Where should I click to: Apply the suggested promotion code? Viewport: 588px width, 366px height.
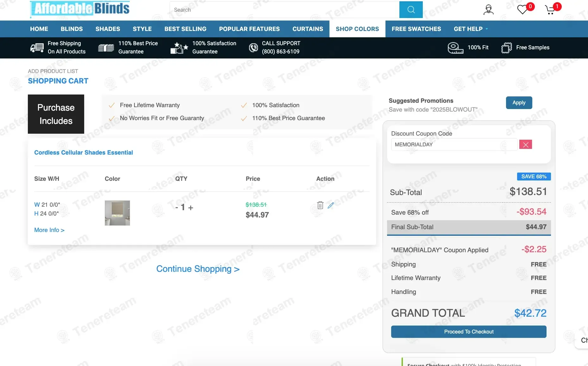[x=519, y=103]
